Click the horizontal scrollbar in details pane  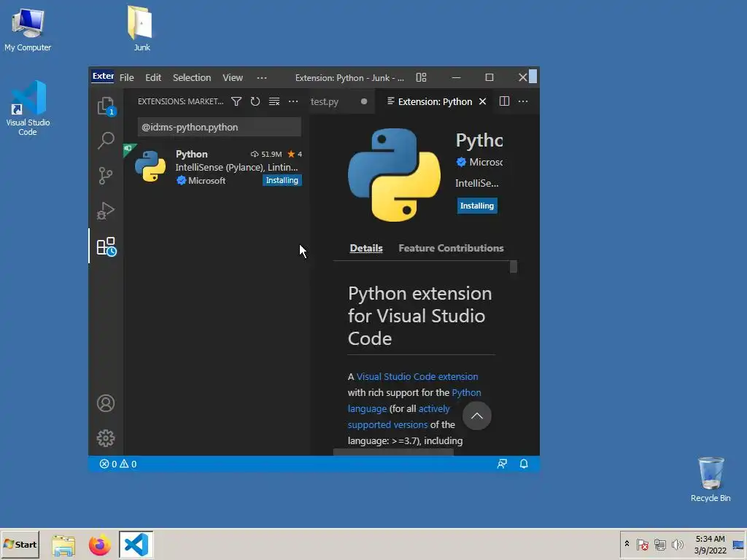tap(393, 452)
